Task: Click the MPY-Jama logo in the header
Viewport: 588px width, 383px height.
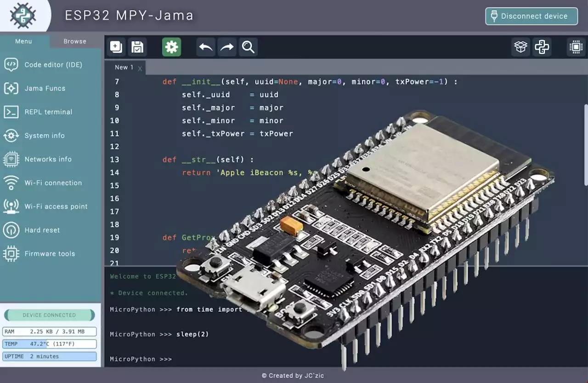Action: (x=23, y=16)
